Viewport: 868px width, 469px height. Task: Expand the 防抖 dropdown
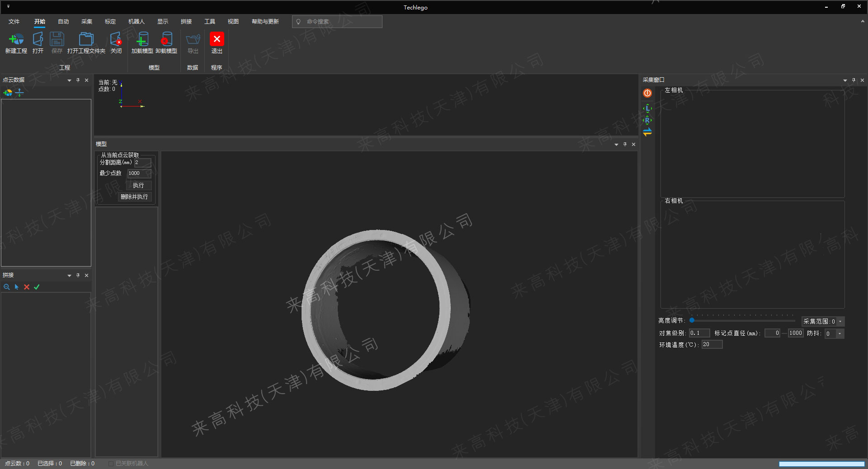point(840,334)
